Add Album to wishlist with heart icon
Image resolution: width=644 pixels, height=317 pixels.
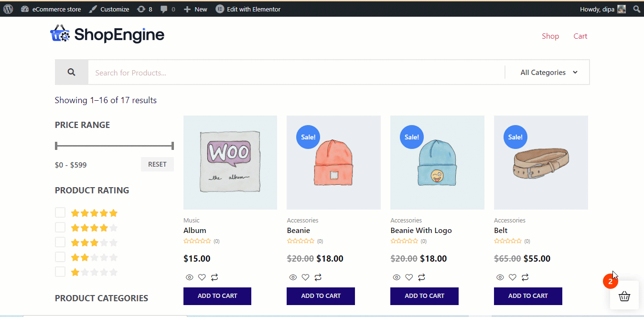click(202, 277)
